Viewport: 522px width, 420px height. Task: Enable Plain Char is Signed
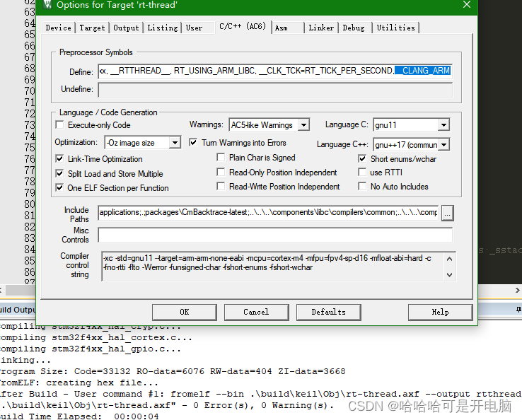(221, 157)
